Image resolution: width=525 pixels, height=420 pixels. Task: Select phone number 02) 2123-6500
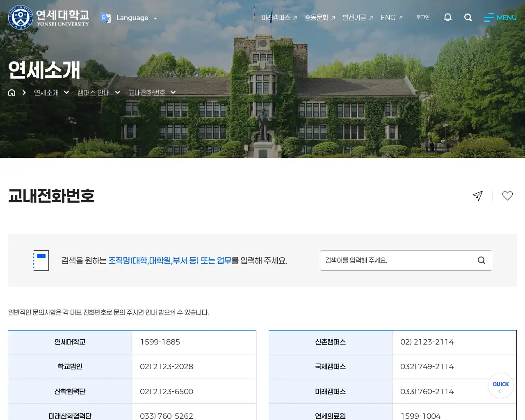coord(167,391)
